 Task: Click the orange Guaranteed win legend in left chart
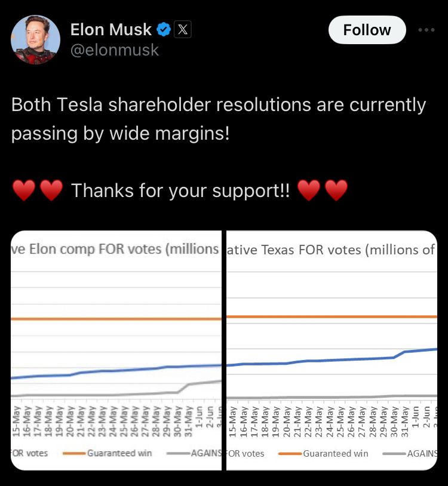point(108,453)
